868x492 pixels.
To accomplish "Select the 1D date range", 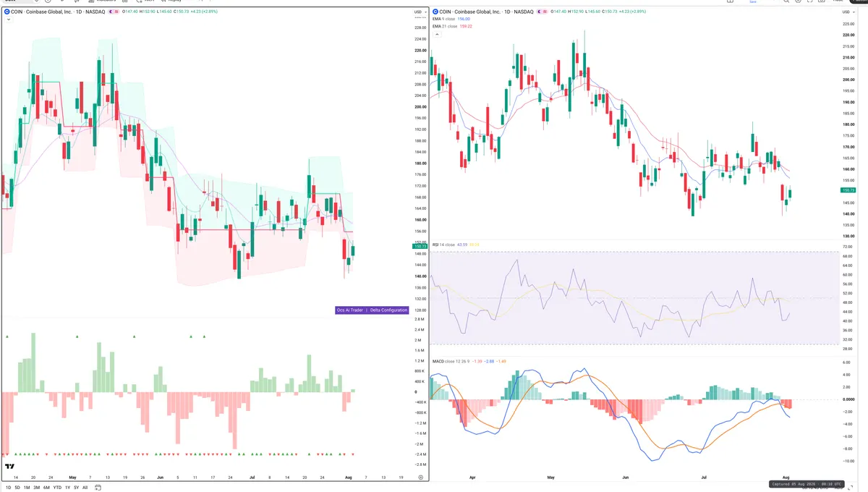I will (8, 488).
